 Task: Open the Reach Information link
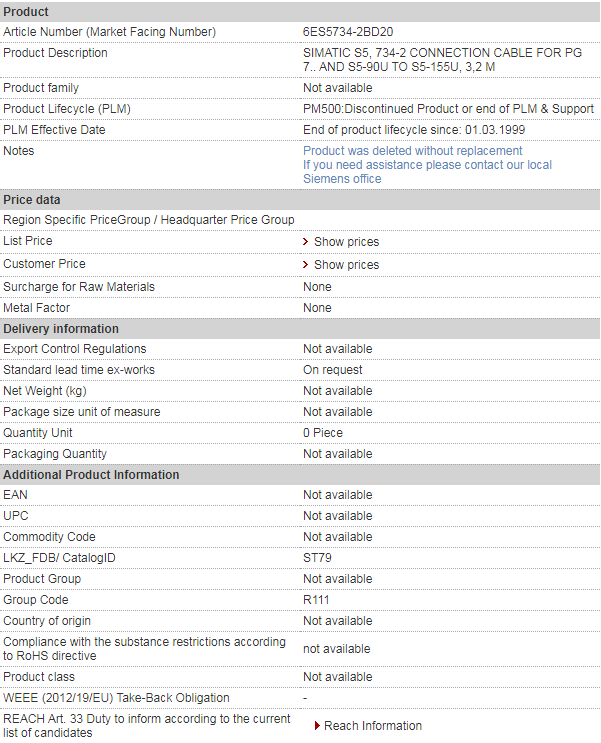click(372, 726)
